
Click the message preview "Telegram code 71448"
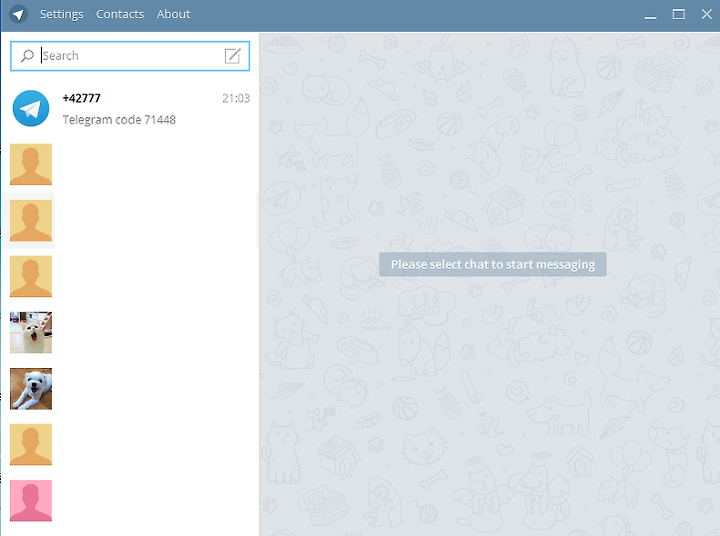tap(119, 120)
